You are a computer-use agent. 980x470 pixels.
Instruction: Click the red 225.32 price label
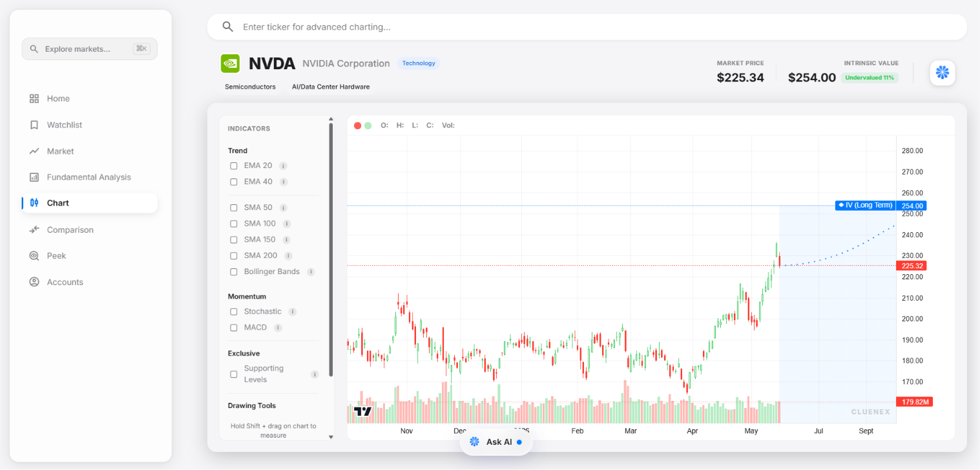click(912, 266)
